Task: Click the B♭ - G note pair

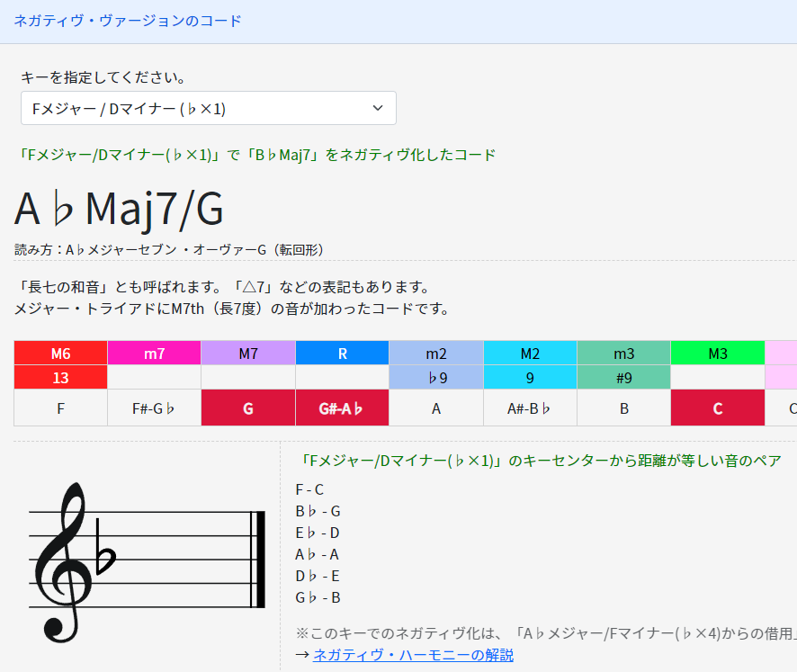Action: pos(318,511)
